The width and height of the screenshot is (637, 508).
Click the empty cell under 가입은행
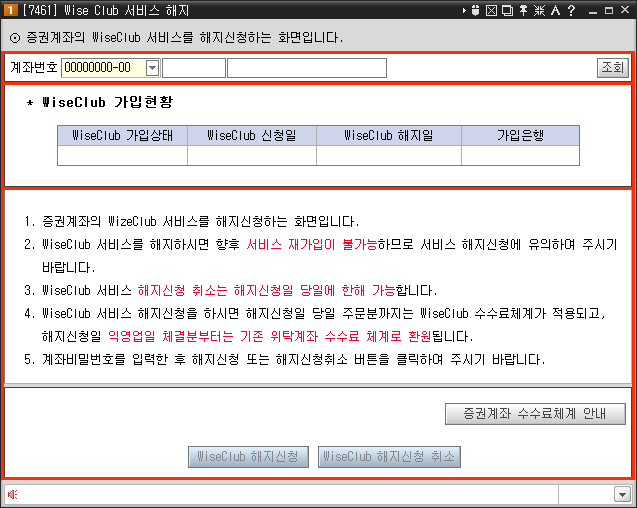[x=520, y=156]
